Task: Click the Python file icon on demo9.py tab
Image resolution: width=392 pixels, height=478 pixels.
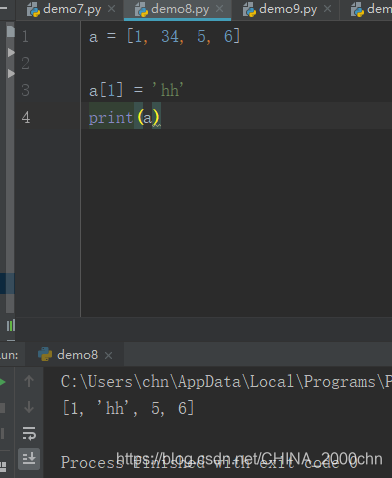Action: click(x=249, y=9)
